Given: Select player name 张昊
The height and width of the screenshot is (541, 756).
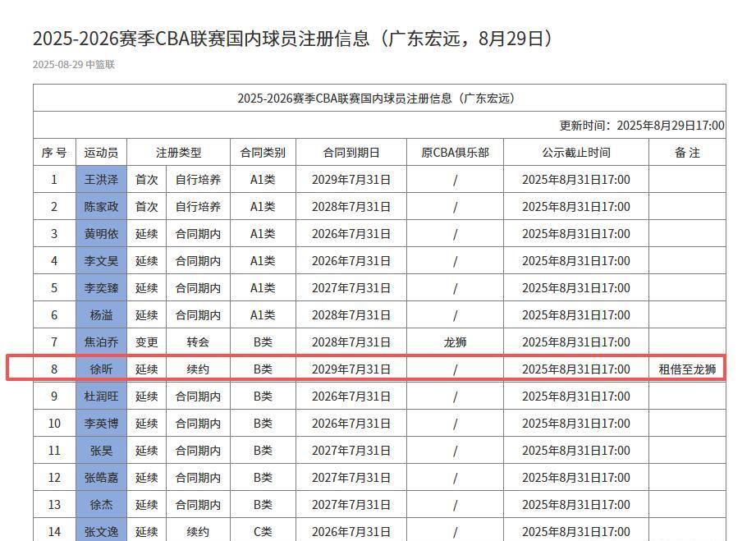Looking at the screenshot, I should click(101, 451).
